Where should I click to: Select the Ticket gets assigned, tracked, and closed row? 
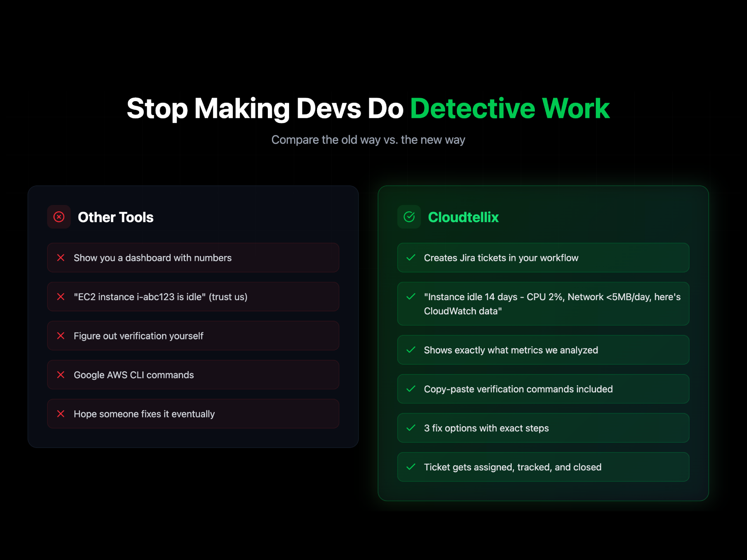tap(543, 467)
